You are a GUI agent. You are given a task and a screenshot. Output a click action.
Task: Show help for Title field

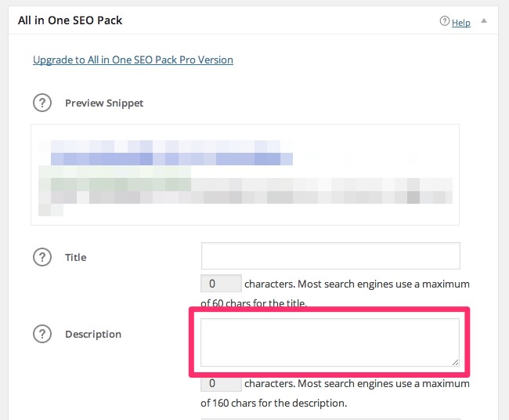42,257
